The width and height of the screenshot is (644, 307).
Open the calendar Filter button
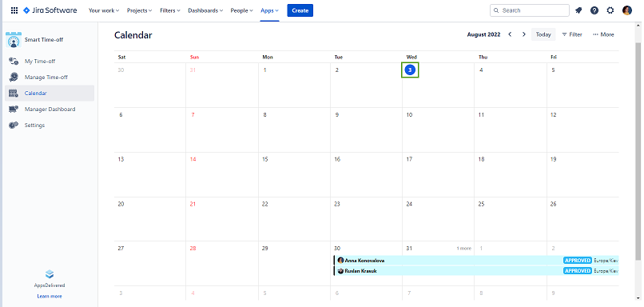572,34
